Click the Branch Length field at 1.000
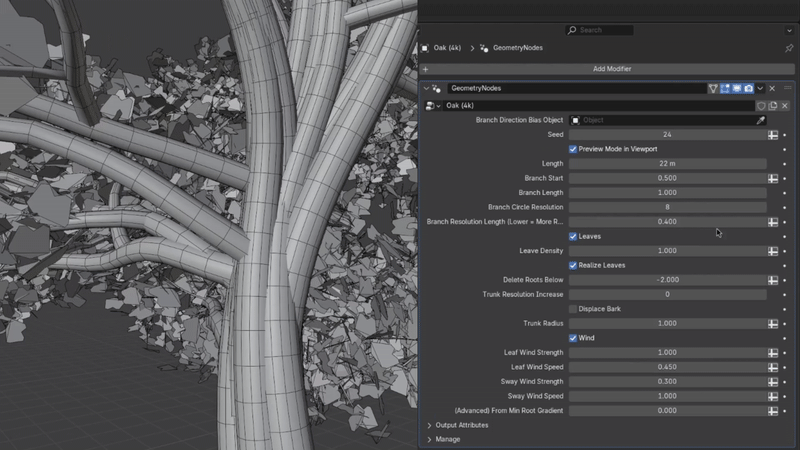Screen dimensions: 800x450 (x=667, y=193)
